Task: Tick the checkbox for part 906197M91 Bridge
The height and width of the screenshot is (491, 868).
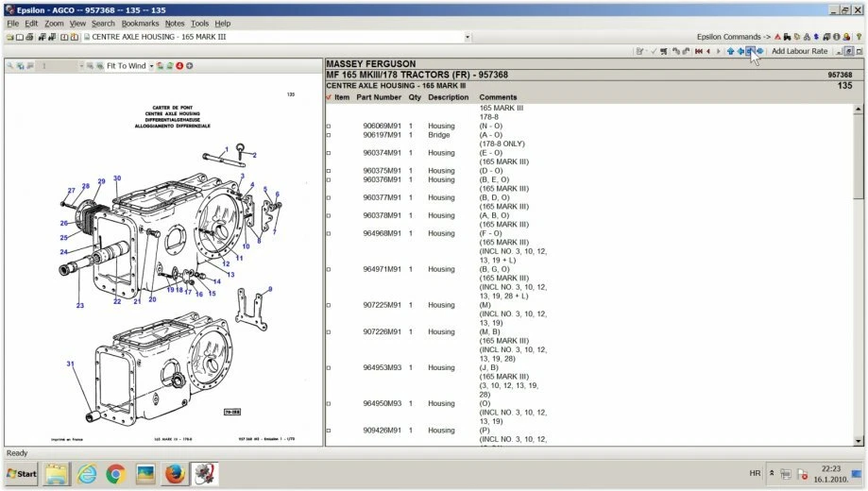Action: pos(329,135)
